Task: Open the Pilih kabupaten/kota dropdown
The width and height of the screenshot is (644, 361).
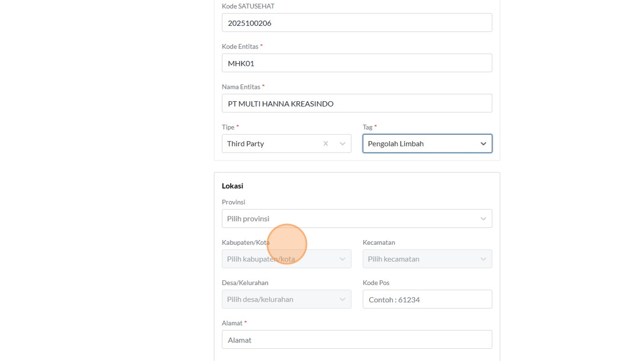Action: [276, 259]
